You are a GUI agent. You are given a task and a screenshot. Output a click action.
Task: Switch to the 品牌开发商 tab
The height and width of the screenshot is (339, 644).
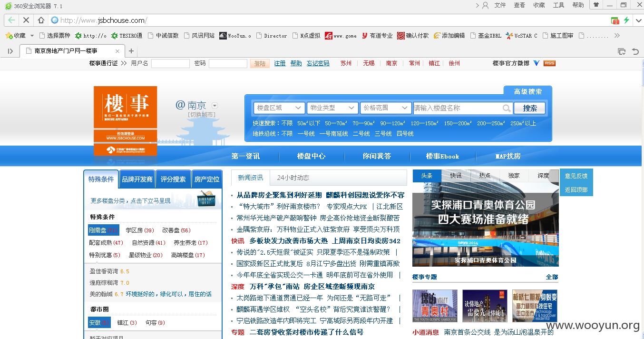point(137,179)
